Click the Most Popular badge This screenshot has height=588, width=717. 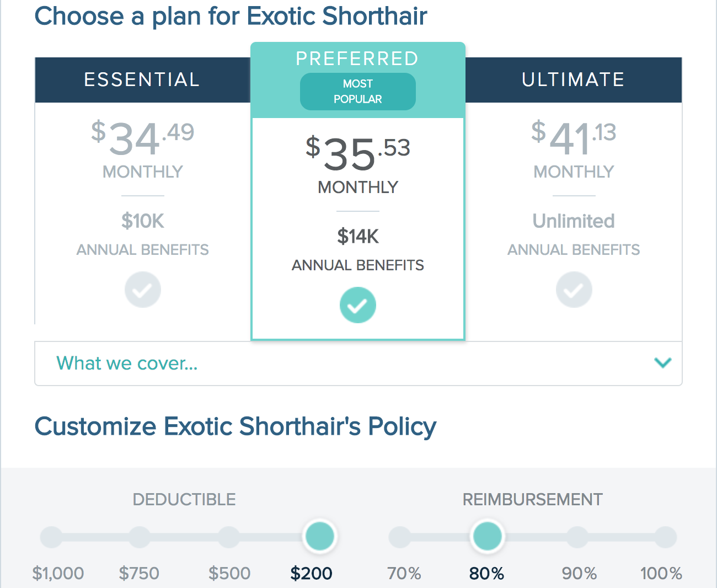358,92
